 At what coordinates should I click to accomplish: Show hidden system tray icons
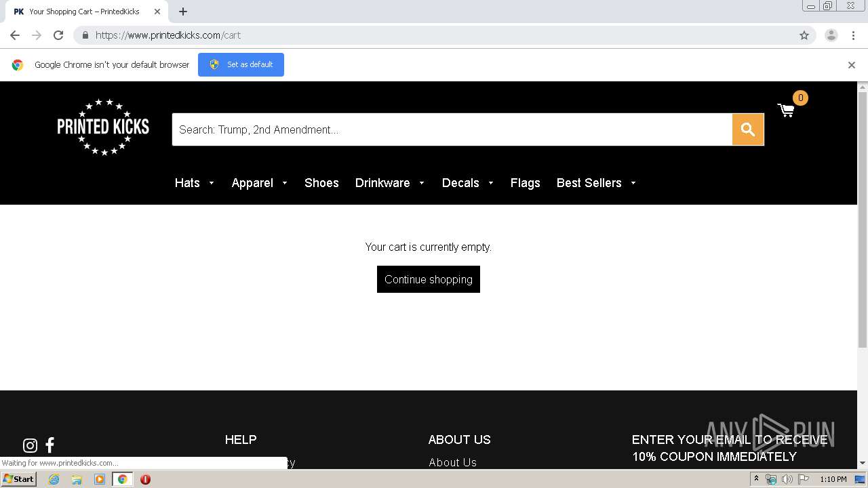(756, 479)
